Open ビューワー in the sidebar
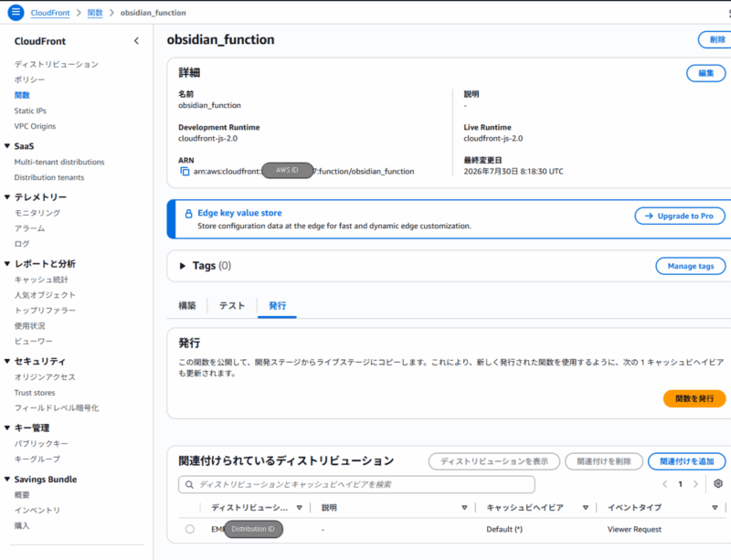Screen dimensions: 731x560 pos(34,342)
